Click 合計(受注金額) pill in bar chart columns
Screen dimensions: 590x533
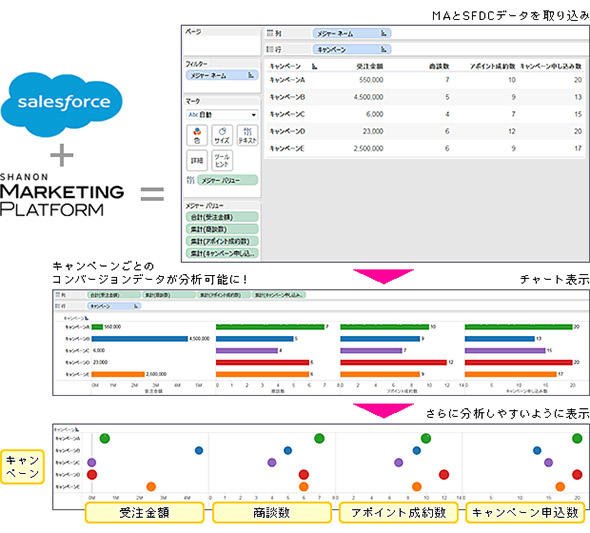114,295
